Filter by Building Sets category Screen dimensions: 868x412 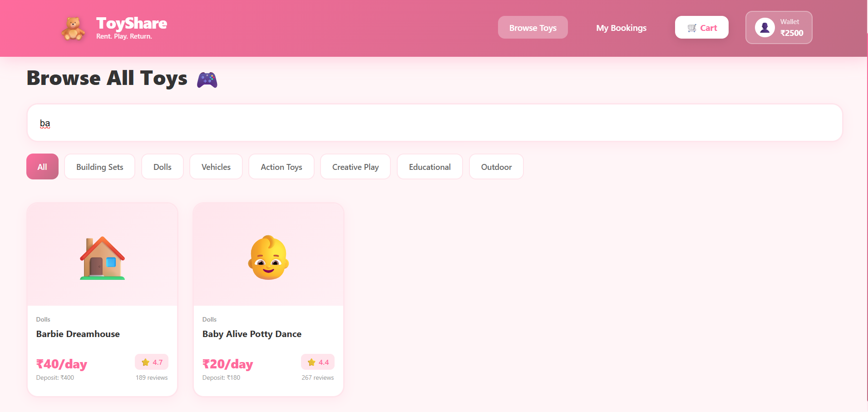coord(99,167)
